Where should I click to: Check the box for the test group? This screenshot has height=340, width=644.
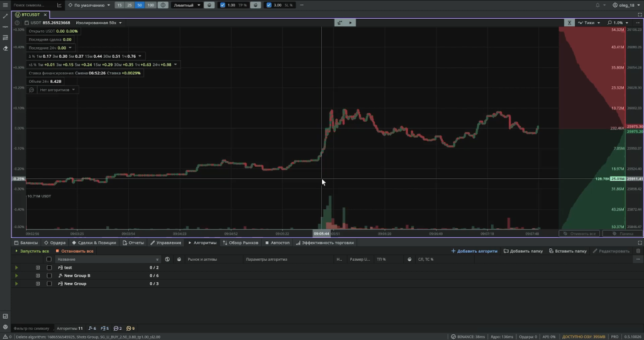(x=49, y=268)
